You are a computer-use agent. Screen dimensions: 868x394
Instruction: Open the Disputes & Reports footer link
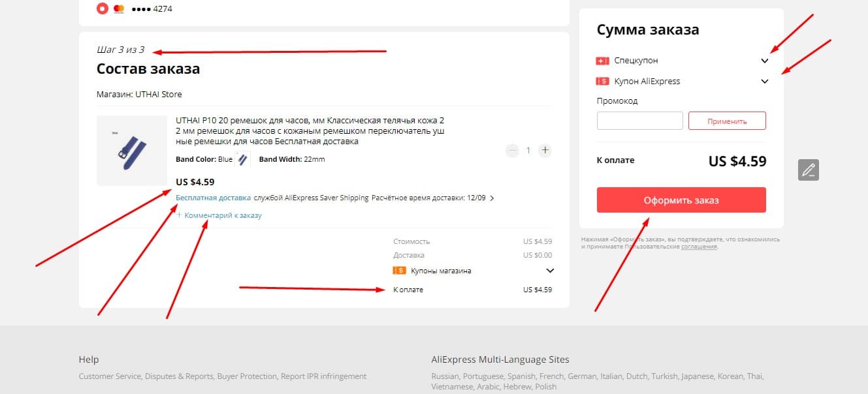179,376
